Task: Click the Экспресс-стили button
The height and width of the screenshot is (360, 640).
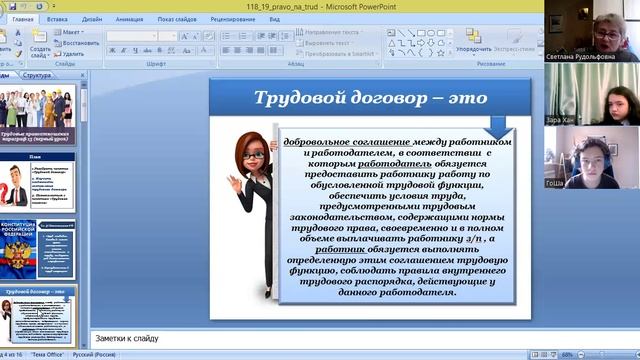Action: pos(514,41)
